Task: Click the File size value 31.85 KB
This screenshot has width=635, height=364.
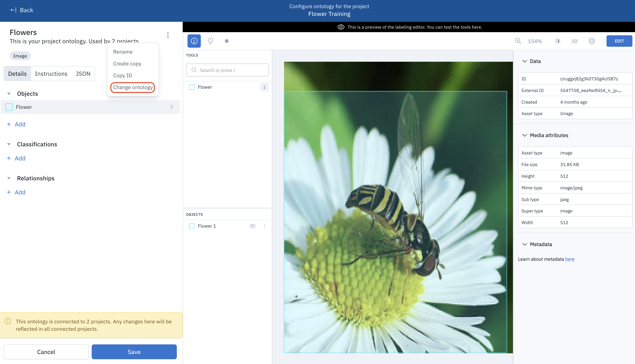Action: click(569, 164)
